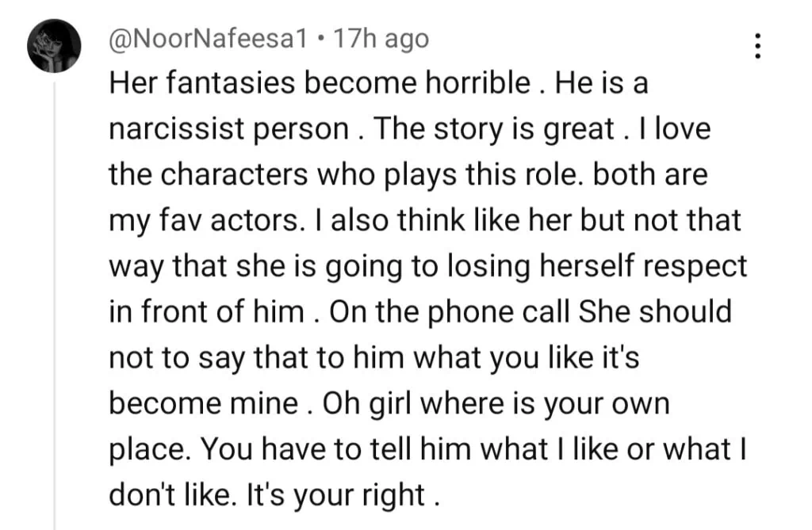
Task: Click the words "in front of him"
Action: point(206,311)
